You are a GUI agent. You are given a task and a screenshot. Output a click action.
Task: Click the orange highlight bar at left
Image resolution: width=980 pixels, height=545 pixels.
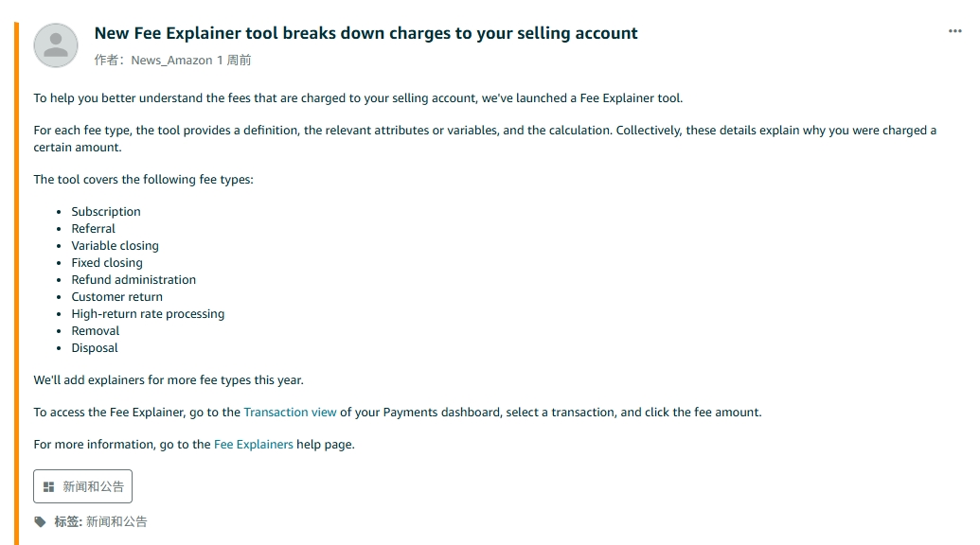point(17,284)
